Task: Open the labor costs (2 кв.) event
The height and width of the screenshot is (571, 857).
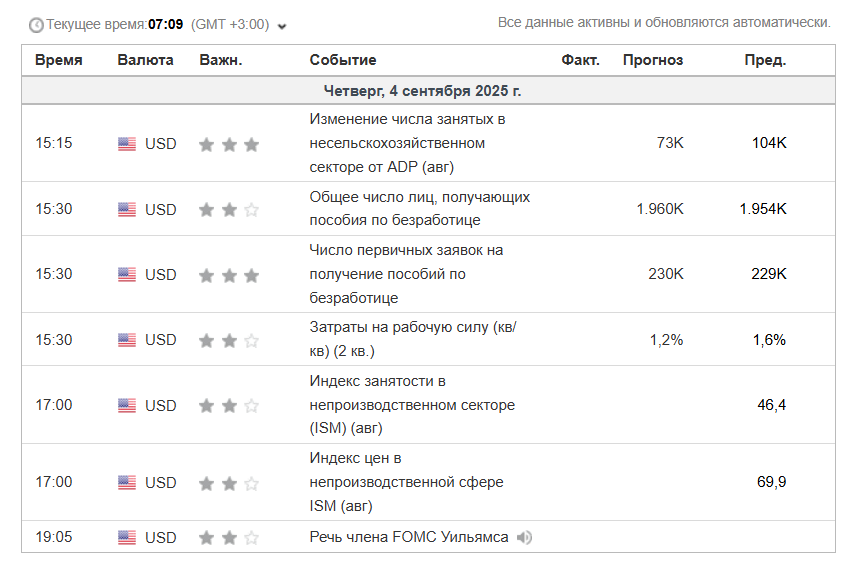Action: point(413,339)
